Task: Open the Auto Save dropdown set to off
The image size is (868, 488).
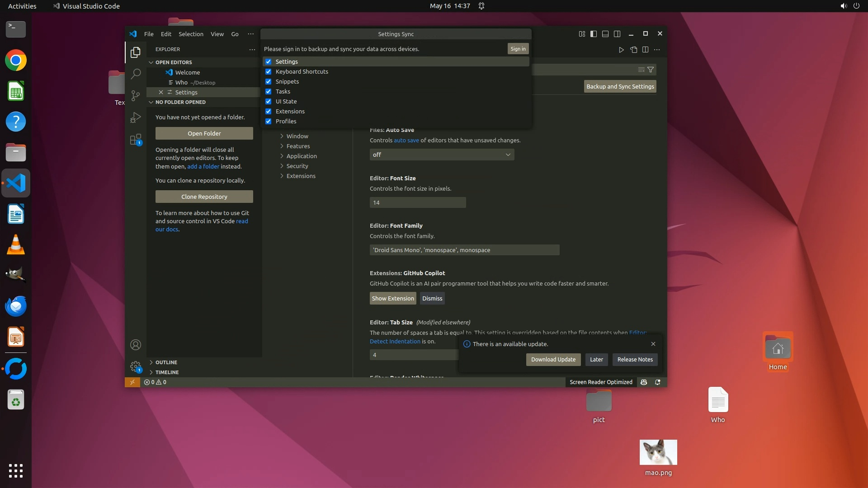Action: [442, 155]
